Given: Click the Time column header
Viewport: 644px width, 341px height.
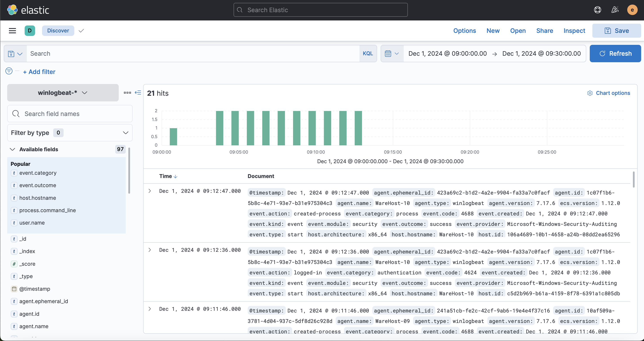Looking at the screenshot, I should pos(166,176).
